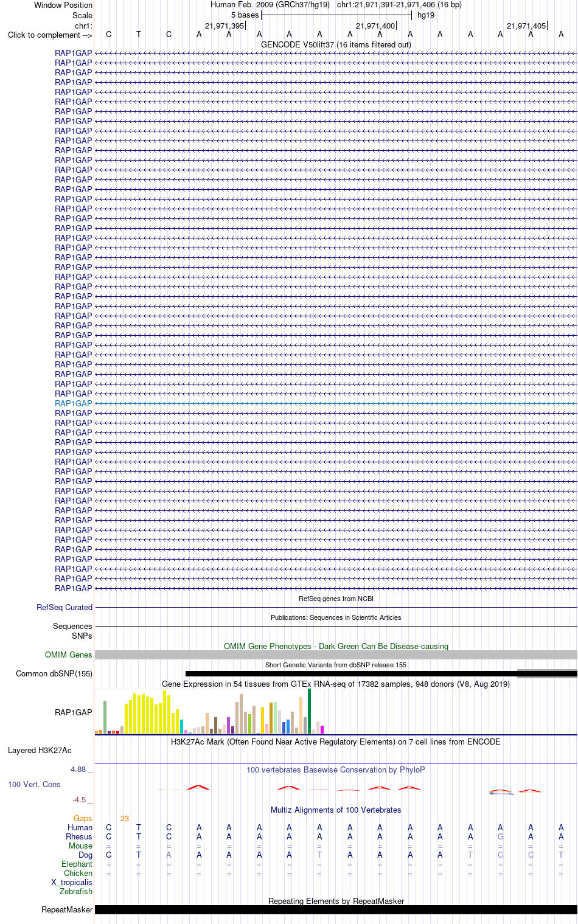Click the Rhesus species label
The height and width of the screenshot is (924, 578).
pyautogui.click(x=79, y=836)
